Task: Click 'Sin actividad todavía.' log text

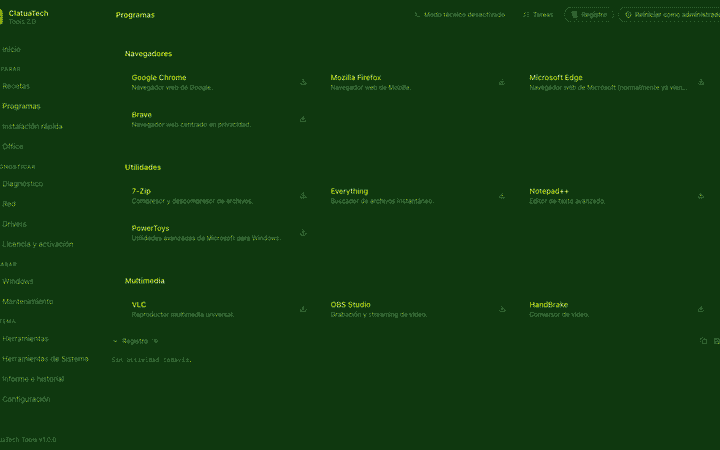Action: [152, 360]
